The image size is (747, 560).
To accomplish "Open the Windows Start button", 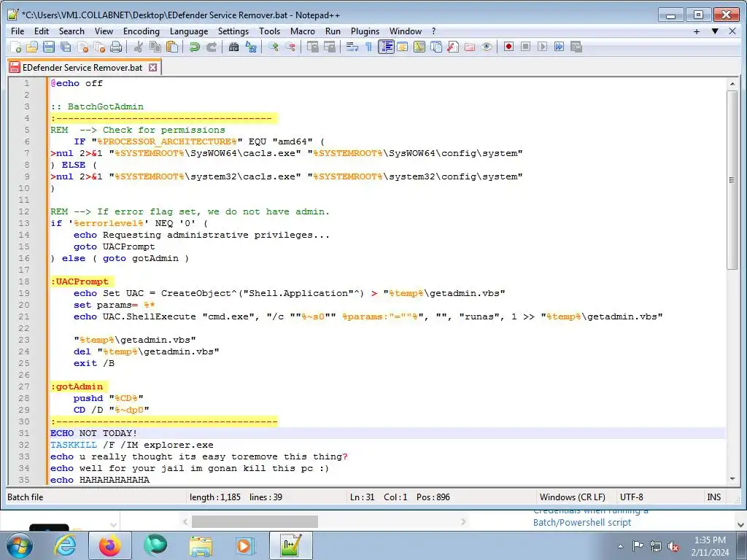I will click(x=19, y=545).
